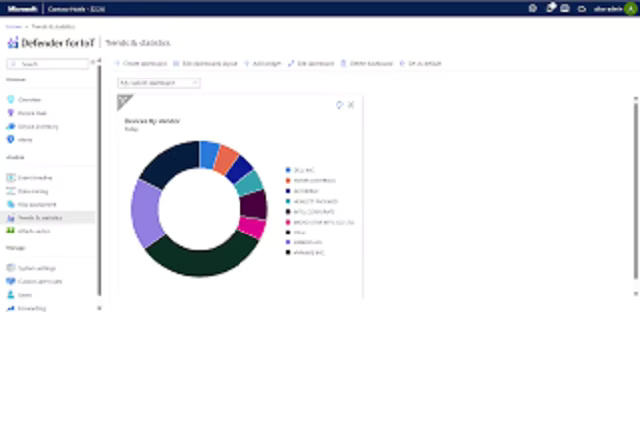This screenshot has height=431, width=640.
Task: Open the dashboard selection dropdown
Action: [x=159, y=83]
